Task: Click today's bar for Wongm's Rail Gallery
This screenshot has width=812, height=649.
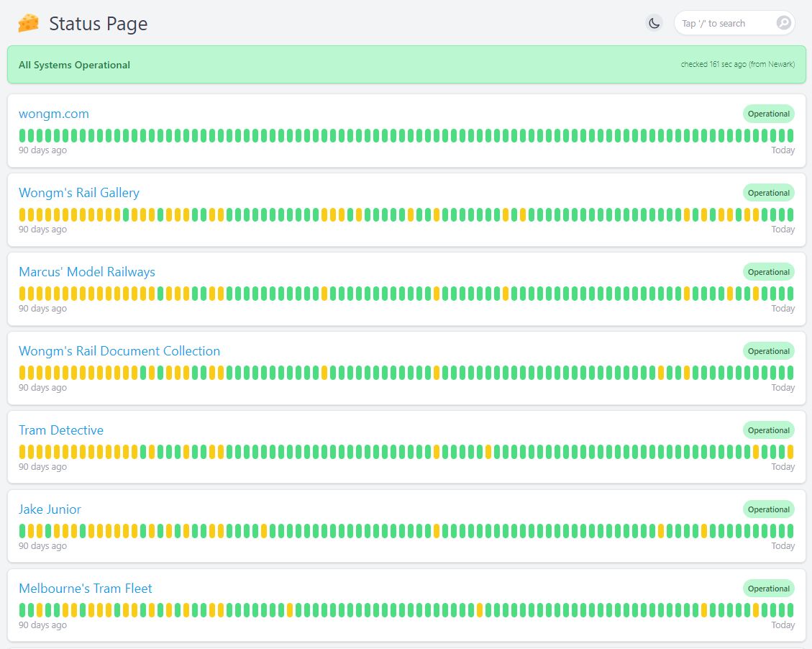Action: click(x=790, y=214)
